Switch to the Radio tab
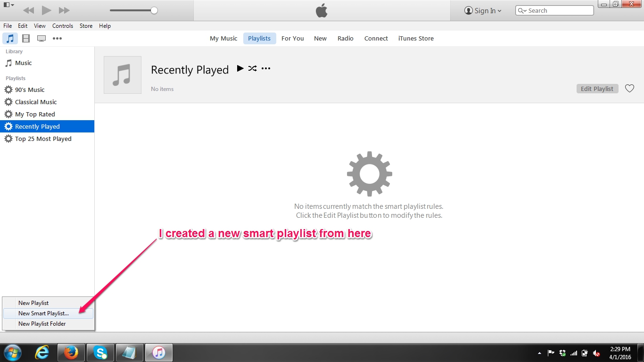 coord(345,38)
